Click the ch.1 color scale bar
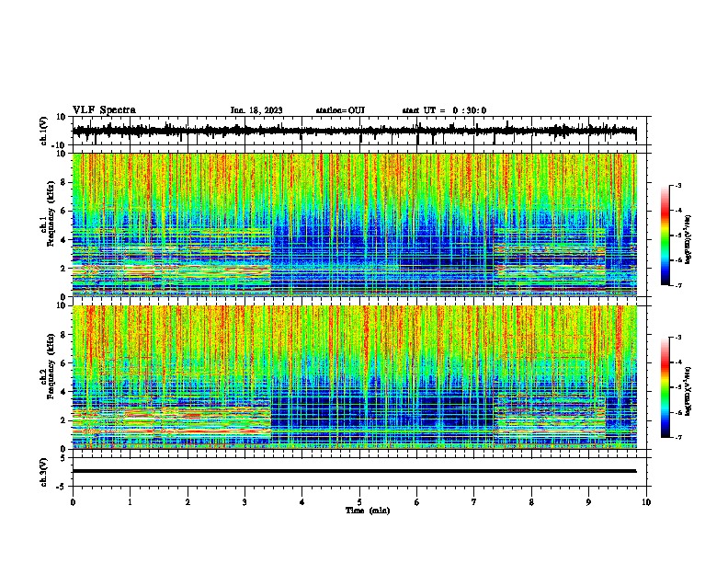Viewport: 728px width, 563px height. pyautogui.click(x=665, y=235)
